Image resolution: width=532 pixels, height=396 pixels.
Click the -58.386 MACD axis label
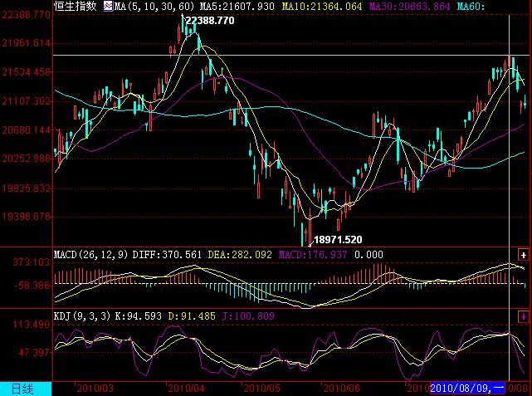33,286
